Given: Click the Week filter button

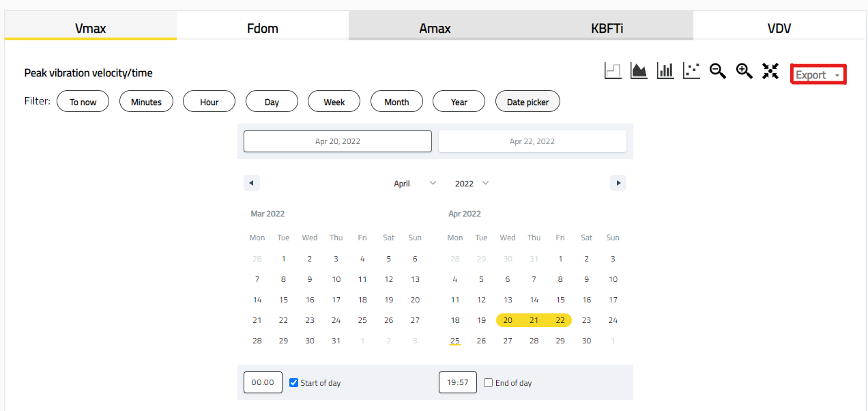Looking at the screenshot, I should (334, 102).
